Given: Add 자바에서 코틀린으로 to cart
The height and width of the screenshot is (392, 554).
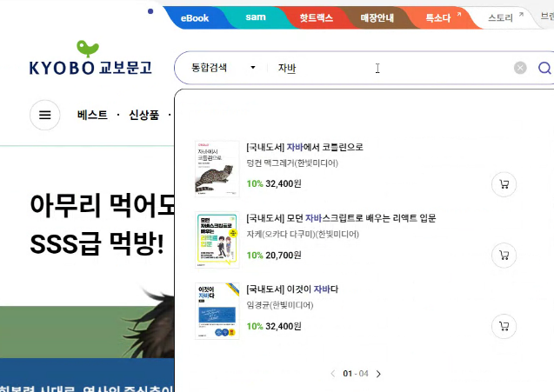Looking at the screenshot, I should point(504,184).
